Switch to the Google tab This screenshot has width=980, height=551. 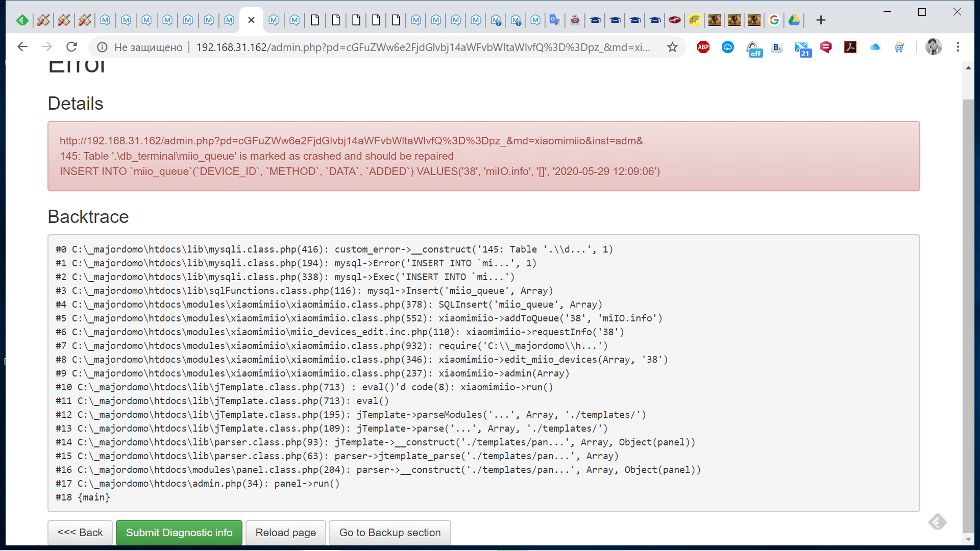point(774,20)
